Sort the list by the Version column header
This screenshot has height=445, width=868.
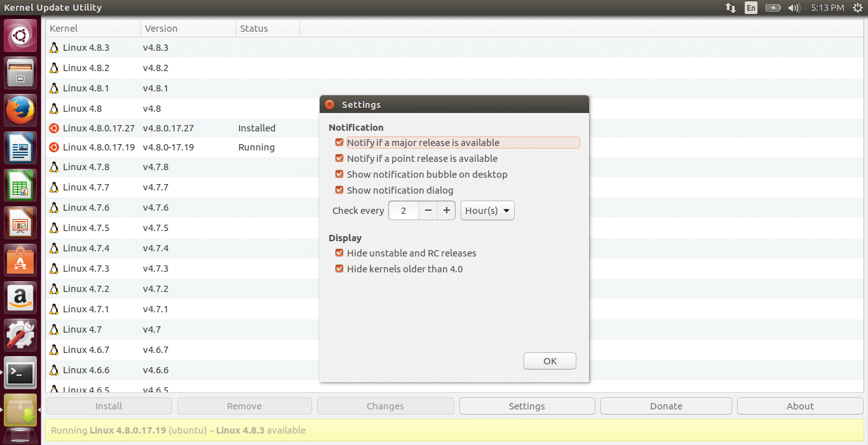coord(189,29)
